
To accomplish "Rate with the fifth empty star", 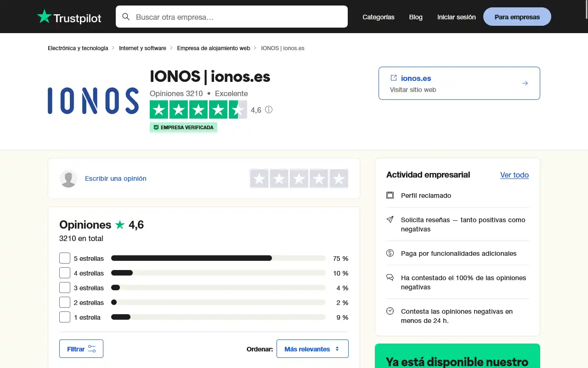I will 339,178.
